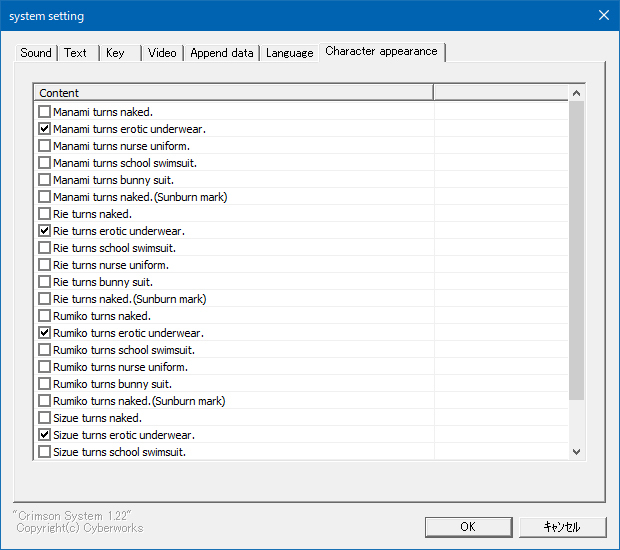Viewport: 620px width, 550px height.
Task: Click the OK button
Action: click(x=469, y=527)
